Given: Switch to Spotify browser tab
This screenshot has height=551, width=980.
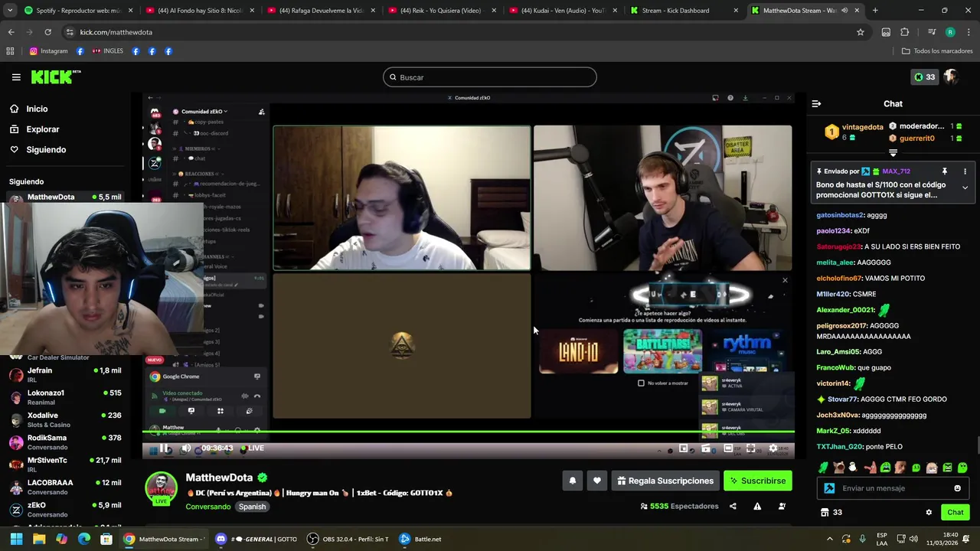Looking at the screenshot, I should click(x=77, y=11).
